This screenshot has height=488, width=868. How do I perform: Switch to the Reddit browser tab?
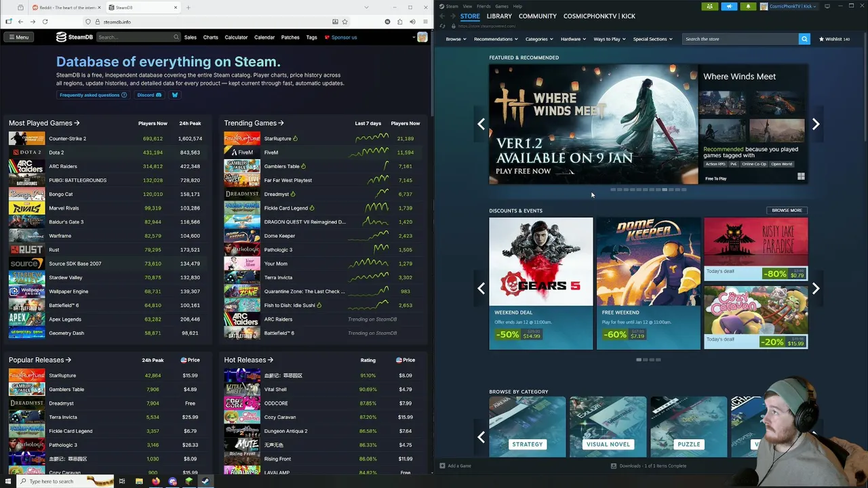(x=66, y=7)
